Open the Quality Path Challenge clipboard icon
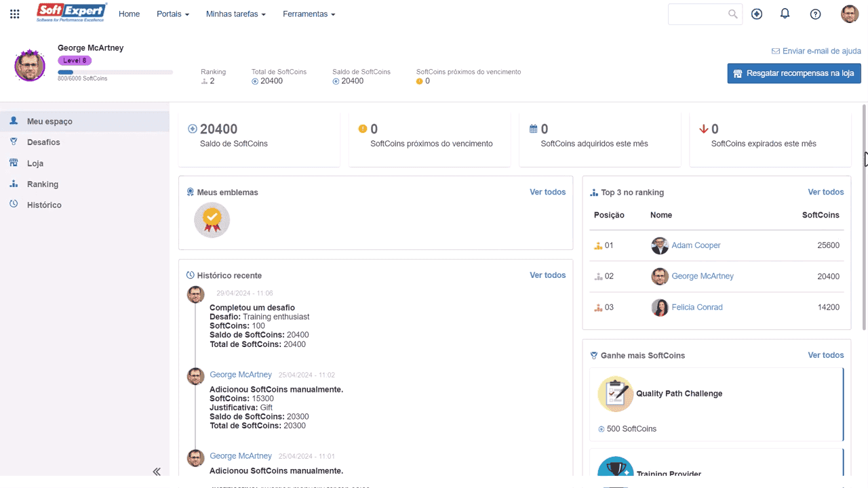The width and height of the screenshot is (868, 488). coord(615,394)
